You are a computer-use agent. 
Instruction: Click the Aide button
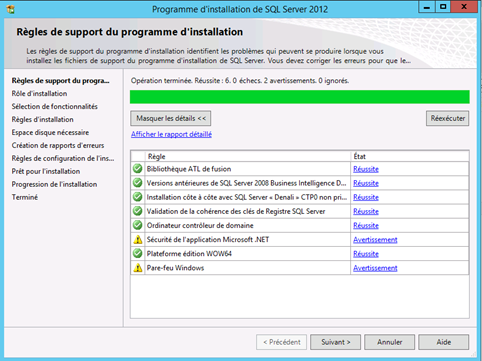443,342
